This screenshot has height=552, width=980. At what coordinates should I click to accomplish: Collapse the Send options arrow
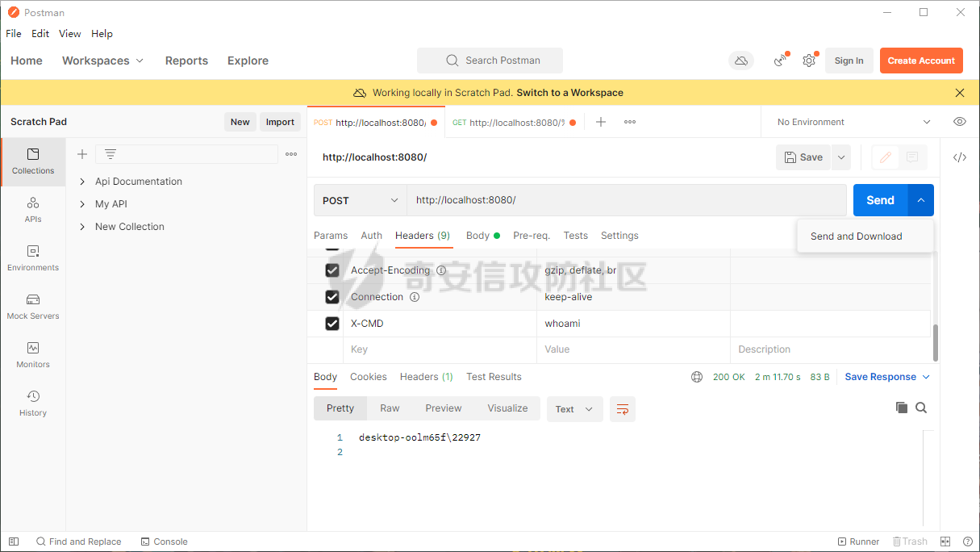[x=920, y=200]
